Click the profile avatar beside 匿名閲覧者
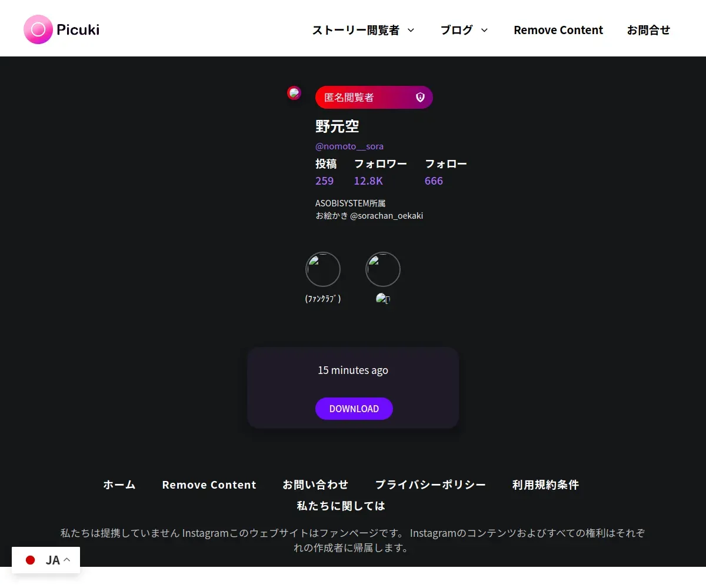 click(x=294, y=93)
